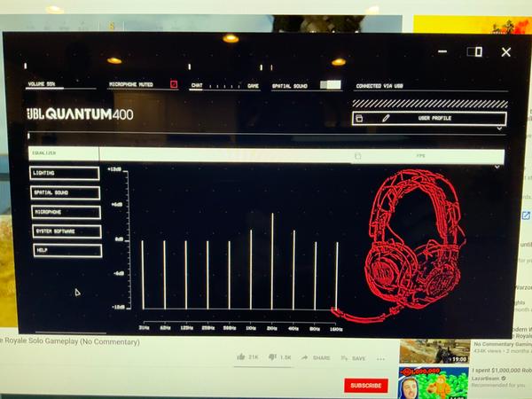Toggle the microphone muted red checkbox
The image size is (532, 399).
pyautogui.click(x=174, y=84)
